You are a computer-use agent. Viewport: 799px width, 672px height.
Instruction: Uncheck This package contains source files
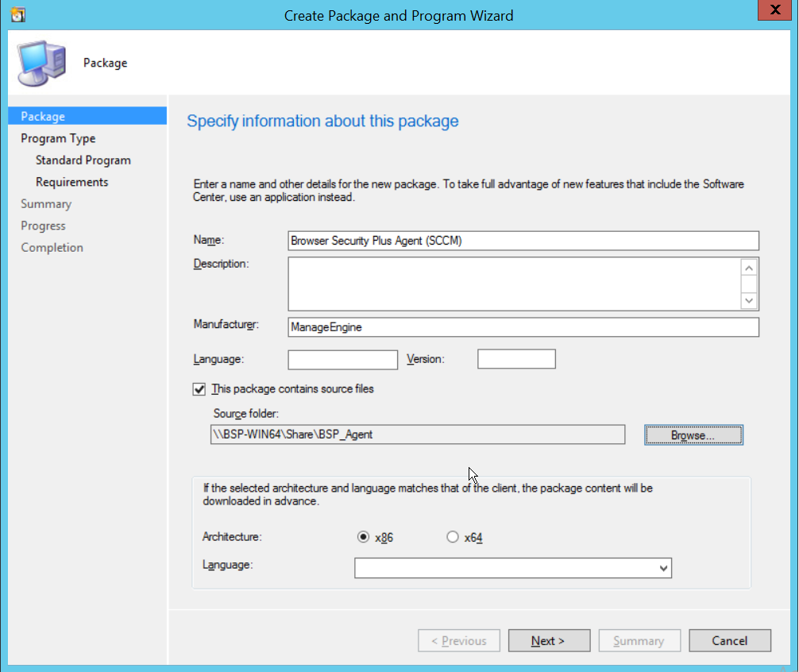coord(199,389)
